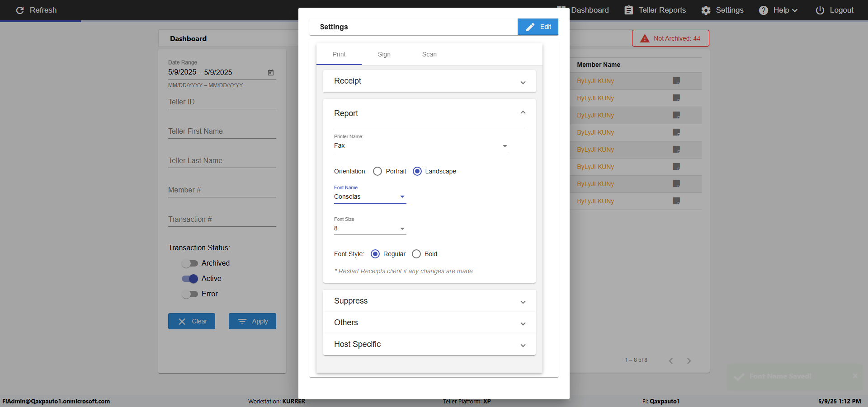Toggle the Archived status switch
Screen dimensions: 868x407
(x=190, y=263)
